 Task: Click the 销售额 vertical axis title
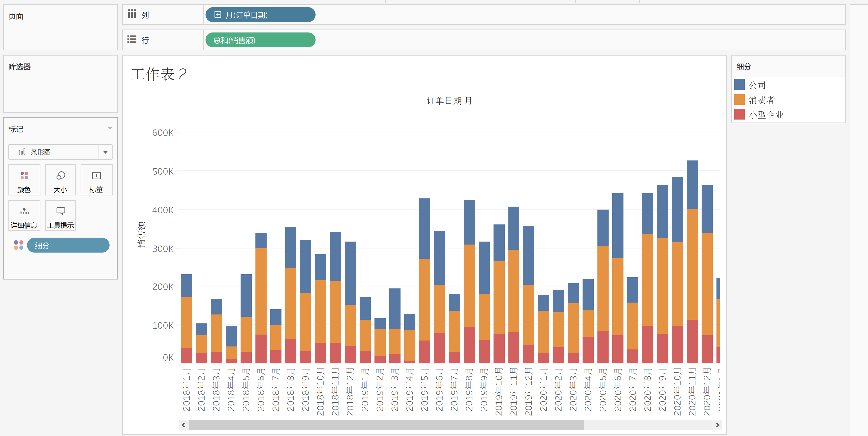click(142, 235)
